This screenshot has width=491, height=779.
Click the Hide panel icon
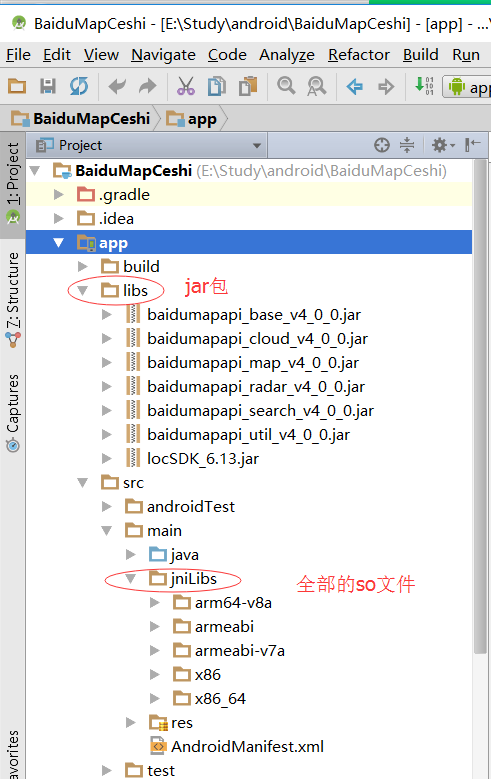(x=472, y=145)
